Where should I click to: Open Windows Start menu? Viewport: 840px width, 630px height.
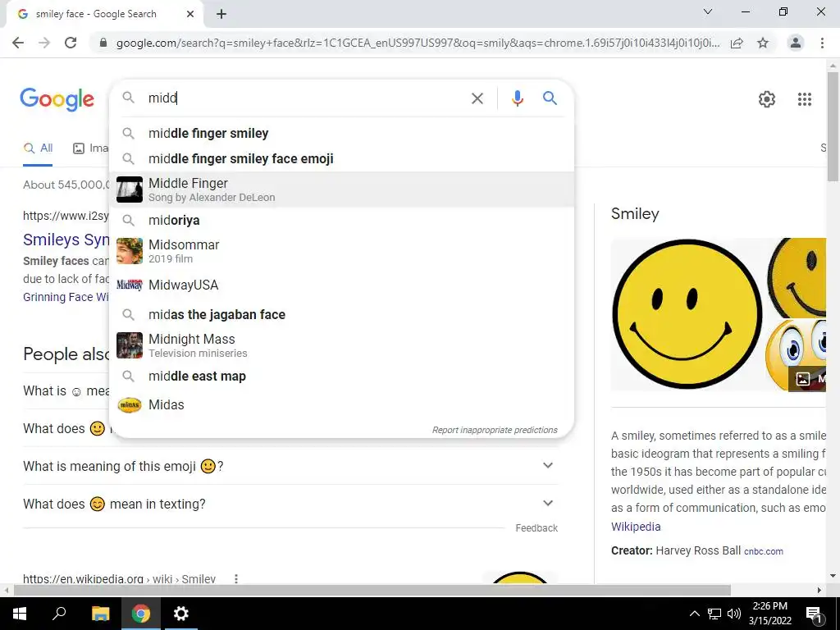[20, 614]
